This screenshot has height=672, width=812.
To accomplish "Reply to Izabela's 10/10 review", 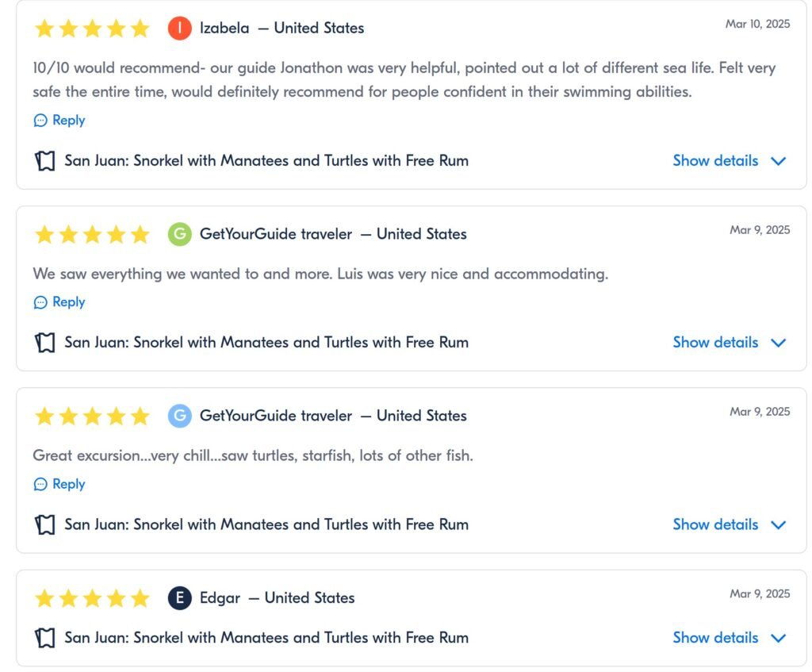I will (x=68, y=121).
